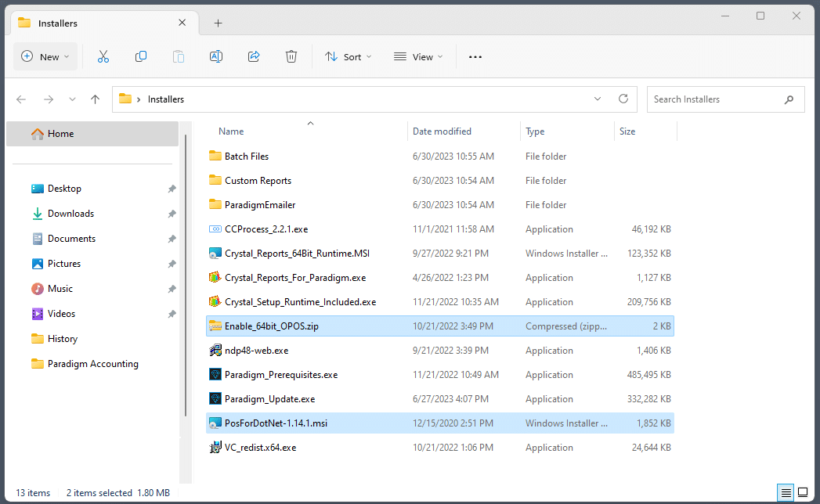Switch to Details view layout icon
The height and width of the screenshot is (504, 820).
click(786, 492)
